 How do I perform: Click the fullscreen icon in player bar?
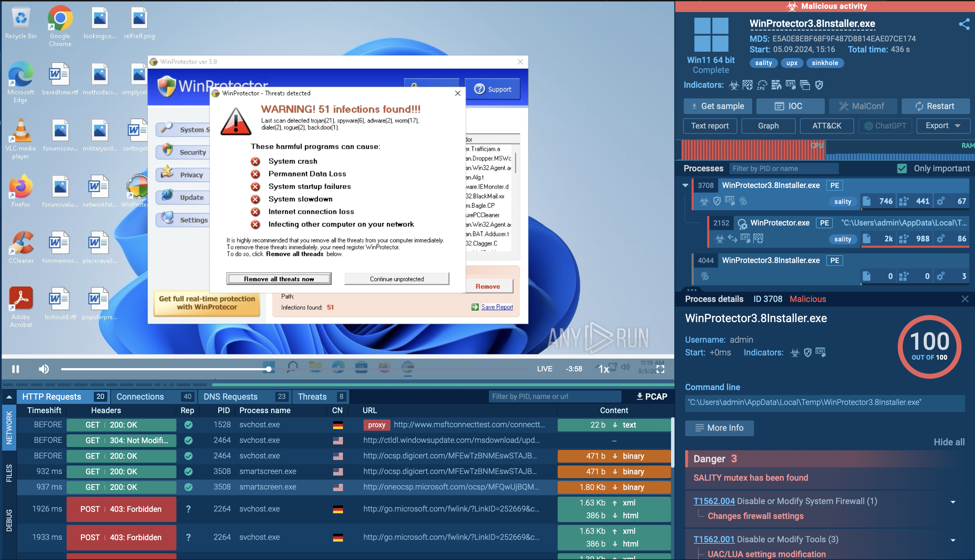[x=660, y=369]
